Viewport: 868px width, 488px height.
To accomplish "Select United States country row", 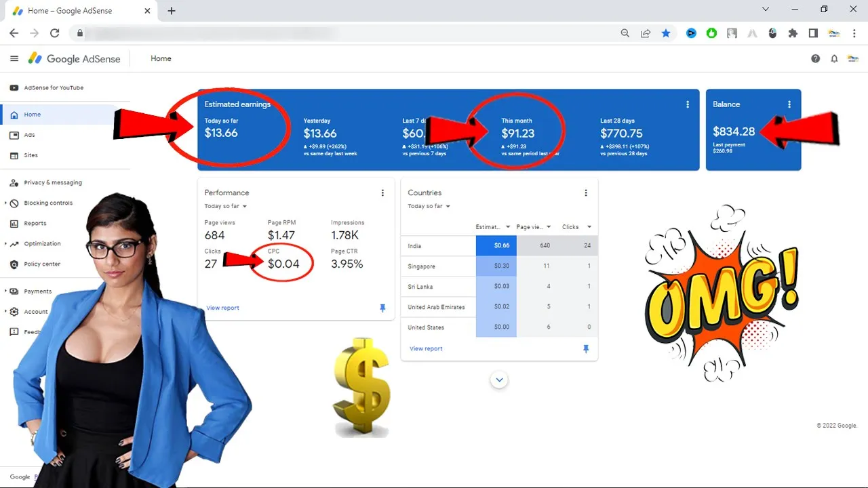I will tap(500, 327).
